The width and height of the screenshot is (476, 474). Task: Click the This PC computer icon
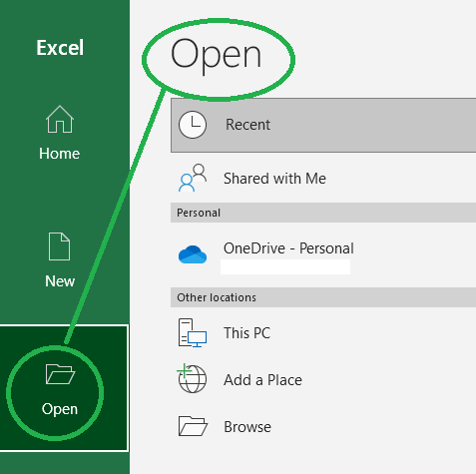(x=193, y=333)
